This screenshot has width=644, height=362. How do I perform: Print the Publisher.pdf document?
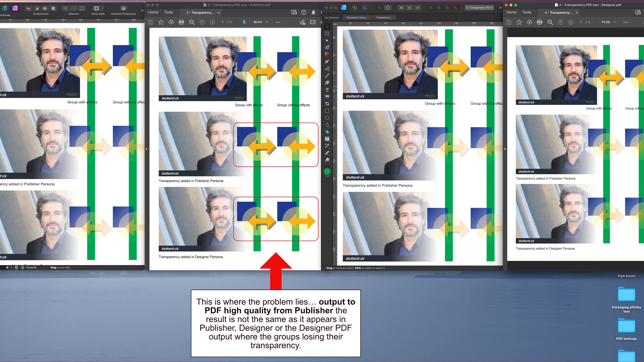click(181, 22)
